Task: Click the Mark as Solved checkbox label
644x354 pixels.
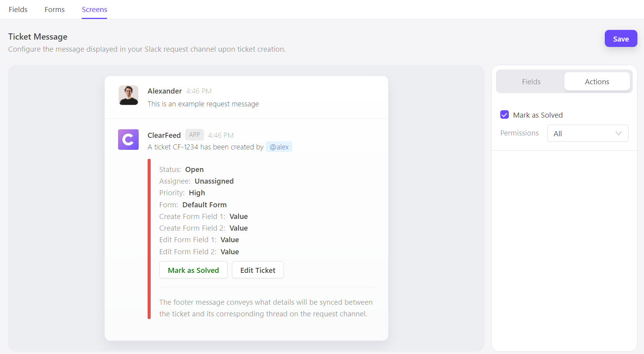Action: [538, 115]
